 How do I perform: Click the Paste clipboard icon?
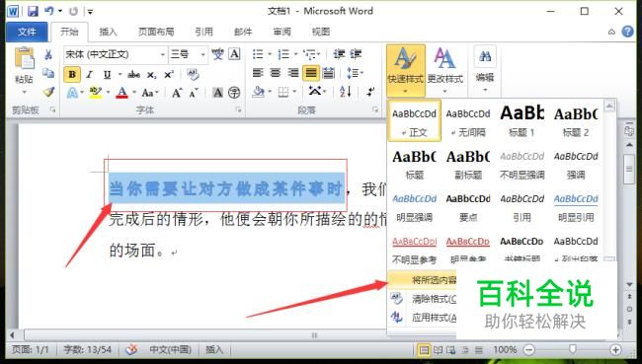pos(24,58)
